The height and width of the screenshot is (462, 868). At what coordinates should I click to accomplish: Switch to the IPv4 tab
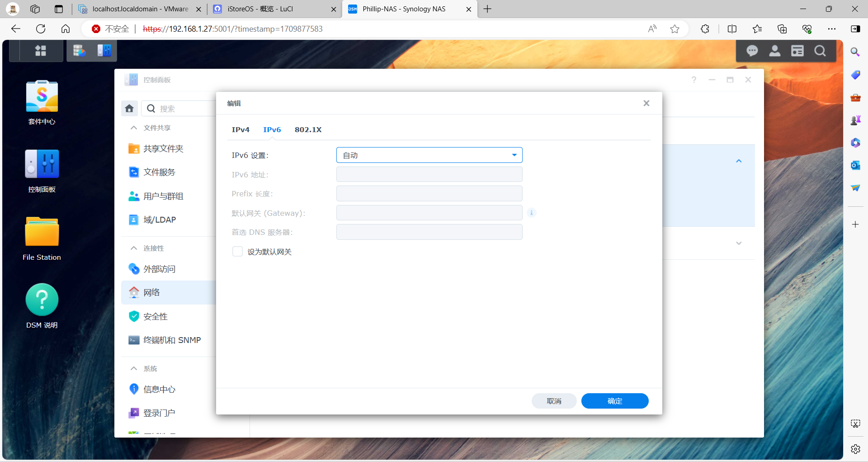pos(241,130)
